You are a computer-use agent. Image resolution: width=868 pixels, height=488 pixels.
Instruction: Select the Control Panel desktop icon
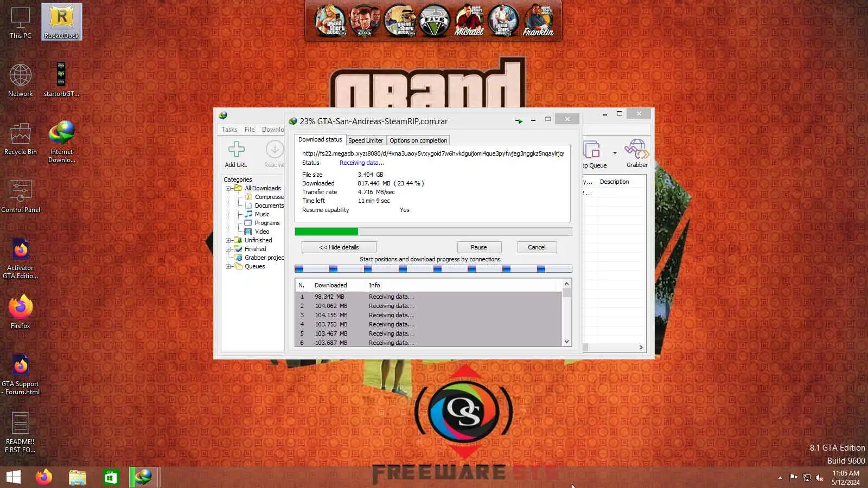pos(21,196)
